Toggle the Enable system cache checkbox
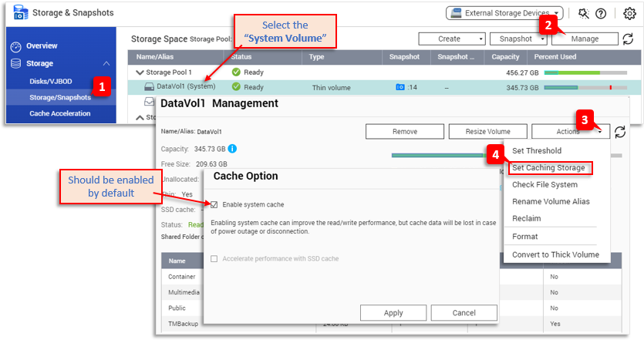The width and height of the screenshot is (644, 340). pyautogui.click(x=214, y=205)
